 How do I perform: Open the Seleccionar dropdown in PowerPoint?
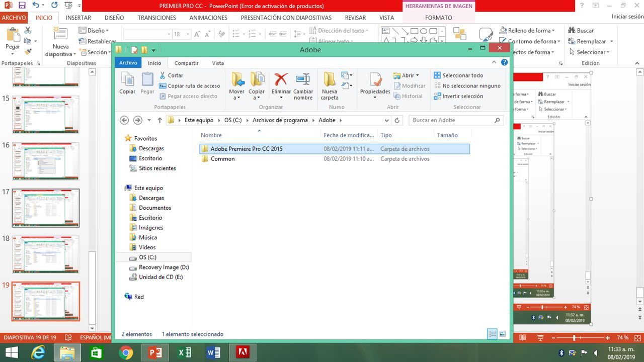tap(589, 52)
